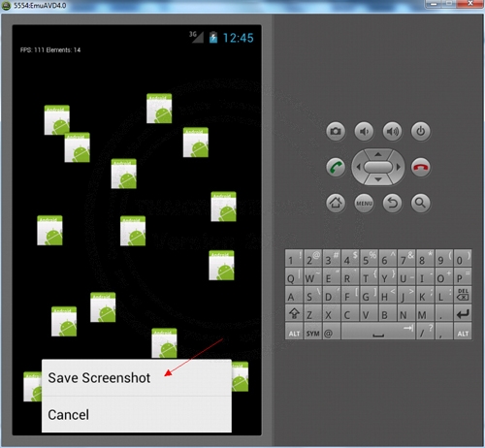The image size is (485, 448).
Task: Tap the L key
Action: click(x=444, y=295)
